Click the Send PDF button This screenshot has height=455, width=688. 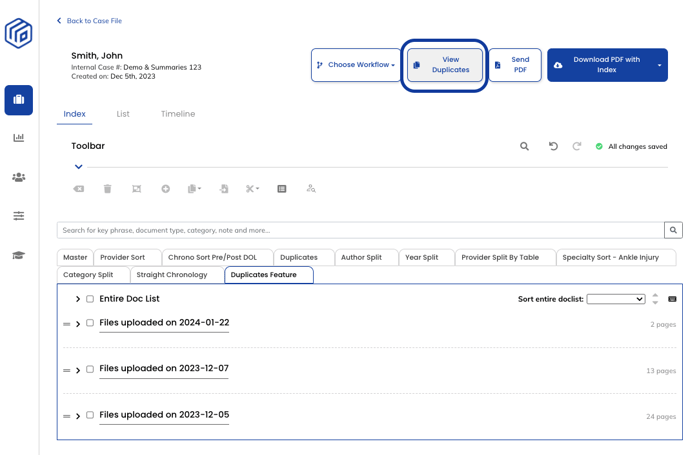515,65
